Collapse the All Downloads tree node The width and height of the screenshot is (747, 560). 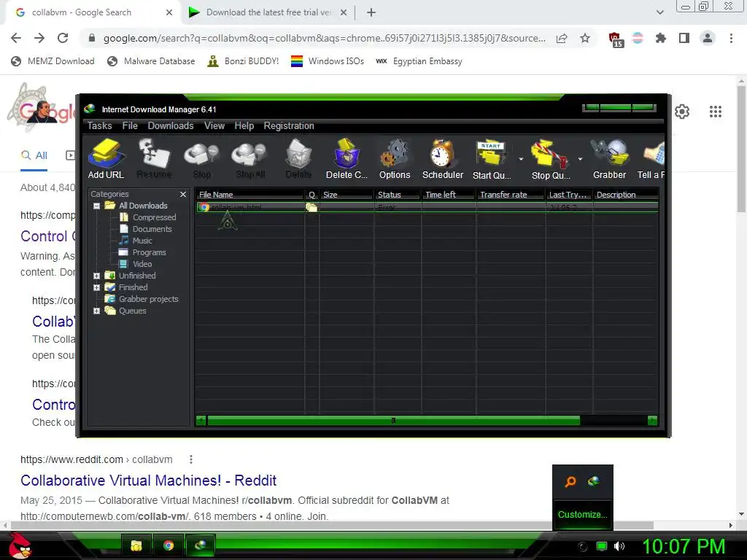pos(97,206)
